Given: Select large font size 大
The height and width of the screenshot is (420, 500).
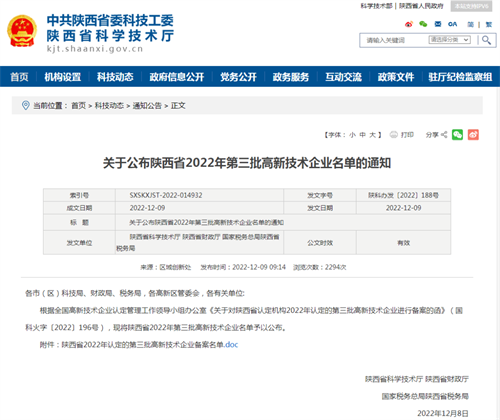Looking at the screenshot, I should pyautogui.click(x=373, y=135).
